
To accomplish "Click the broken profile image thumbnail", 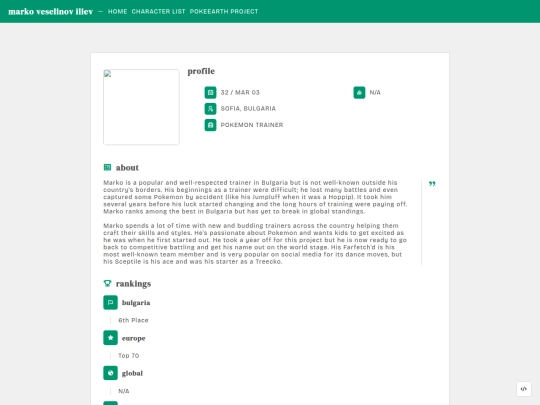I will tap(141, 107).
